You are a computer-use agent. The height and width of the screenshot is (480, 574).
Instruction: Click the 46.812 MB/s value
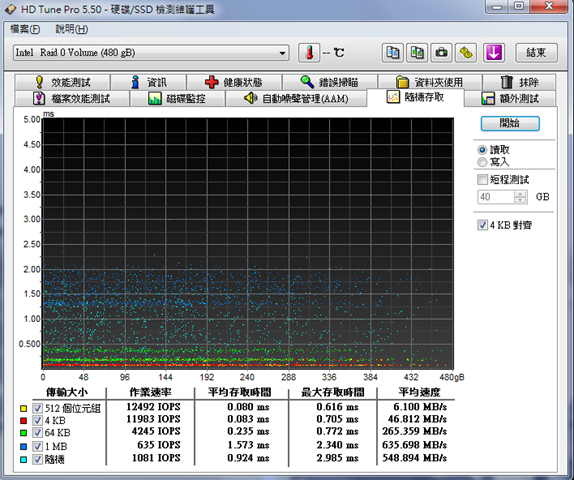(x=417, y=419)
